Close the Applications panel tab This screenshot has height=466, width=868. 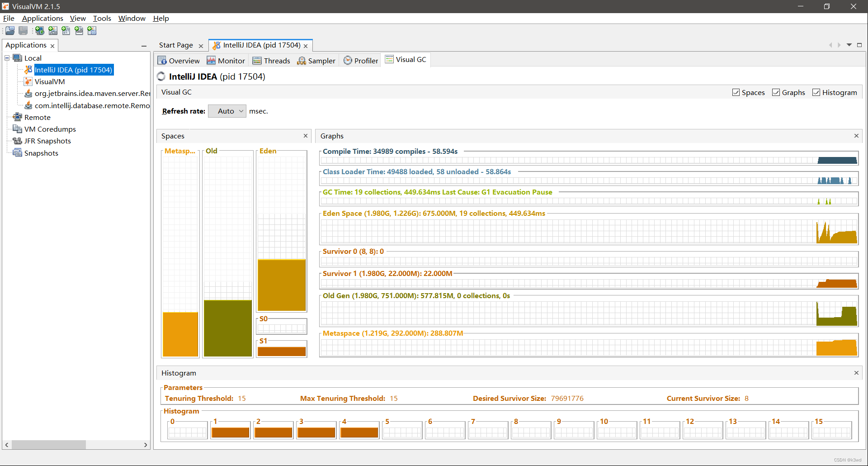point(52,46)
